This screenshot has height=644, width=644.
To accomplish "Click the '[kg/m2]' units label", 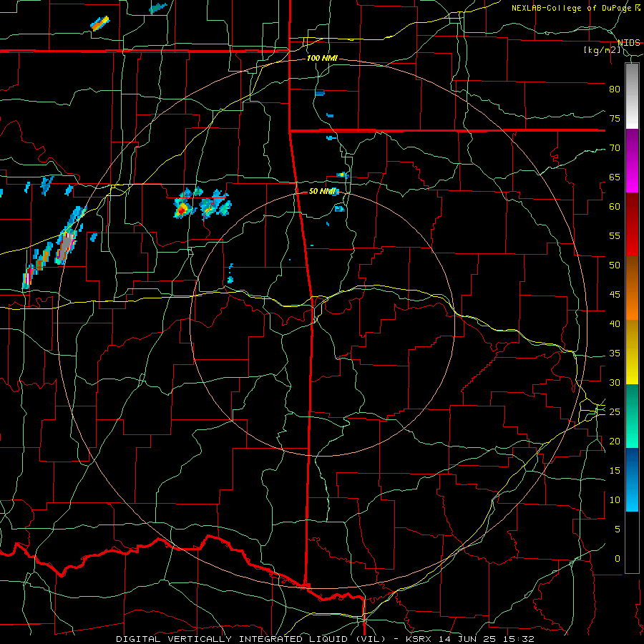I will [x=602, y=50].
